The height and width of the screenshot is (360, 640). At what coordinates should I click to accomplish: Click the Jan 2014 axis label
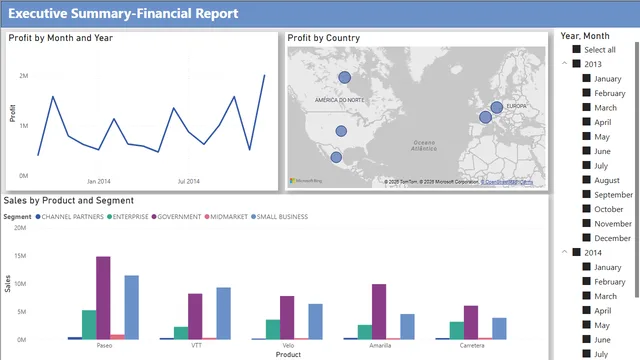98,181
